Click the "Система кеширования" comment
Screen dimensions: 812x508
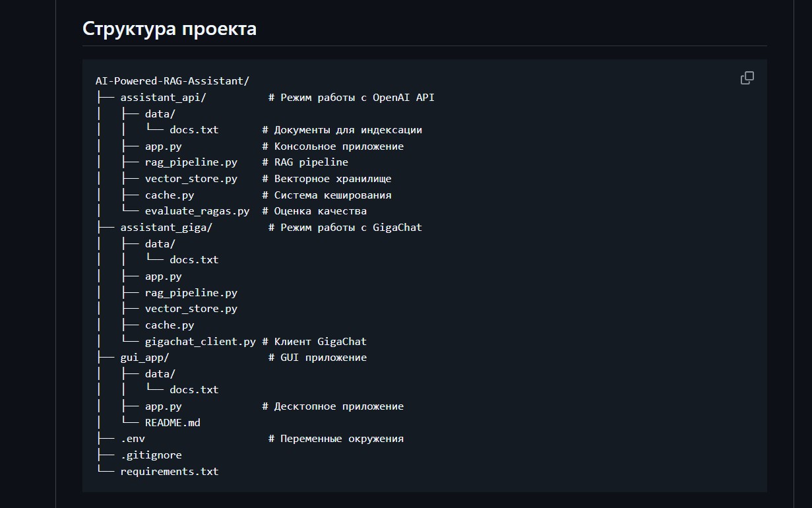pos(332,195)
